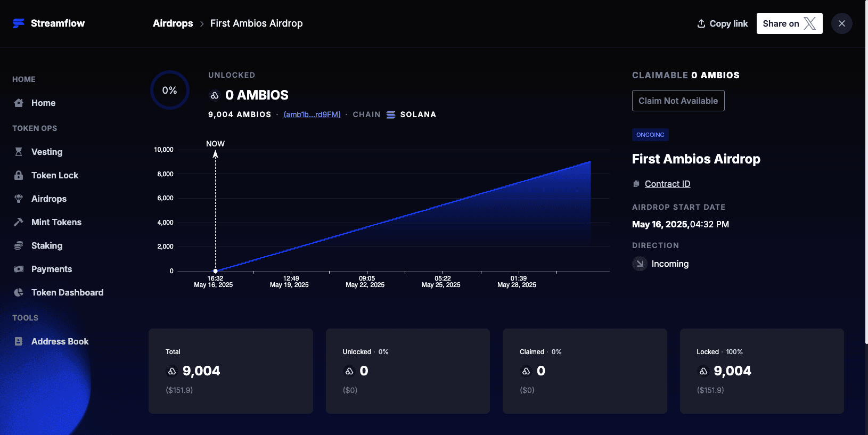Screen dimensions: 868x435
Task: Open the Payments section
Action: [x=52, y=269]
